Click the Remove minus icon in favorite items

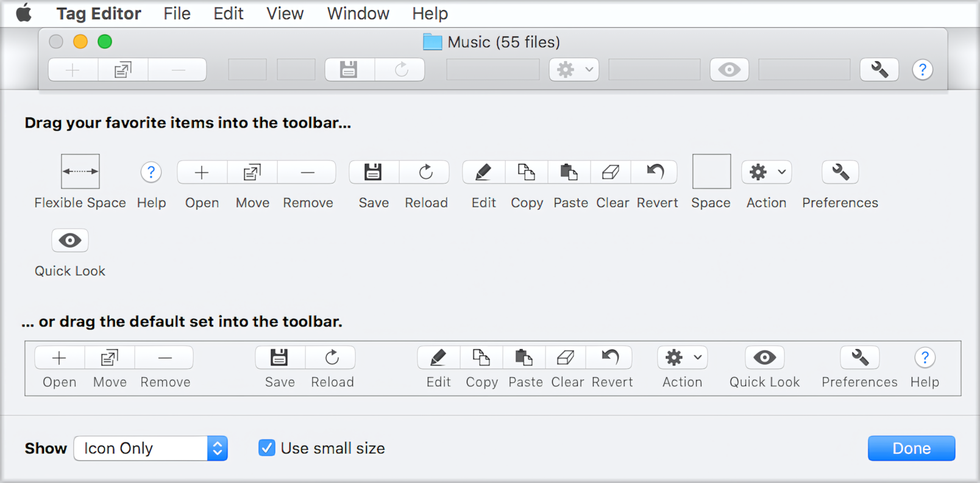(307, 173)
